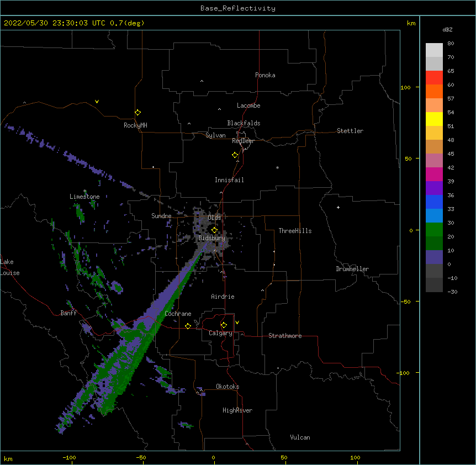Click the Cochrane town label
The width and height of the screenshot is (476, 465).
pyautogui.click(x=178, y=314)
